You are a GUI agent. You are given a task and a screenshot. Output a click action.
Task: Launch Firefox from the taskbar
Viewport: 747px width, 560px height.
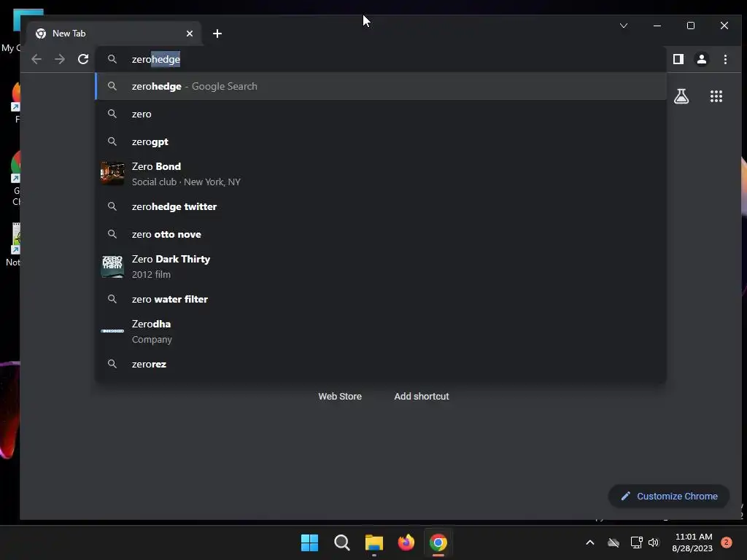pyautogui.click(x=406, y=542)
